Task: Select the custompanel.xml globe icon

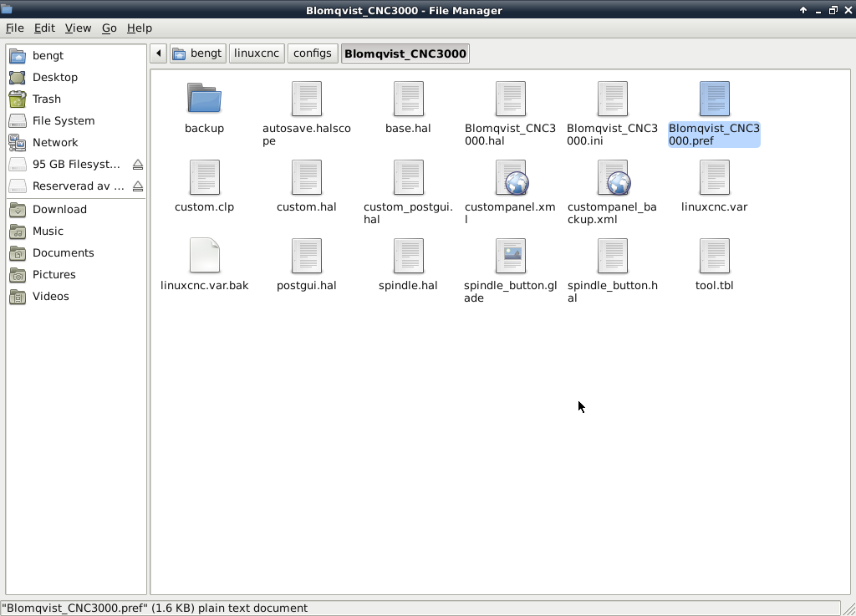Action: (512, 177)
